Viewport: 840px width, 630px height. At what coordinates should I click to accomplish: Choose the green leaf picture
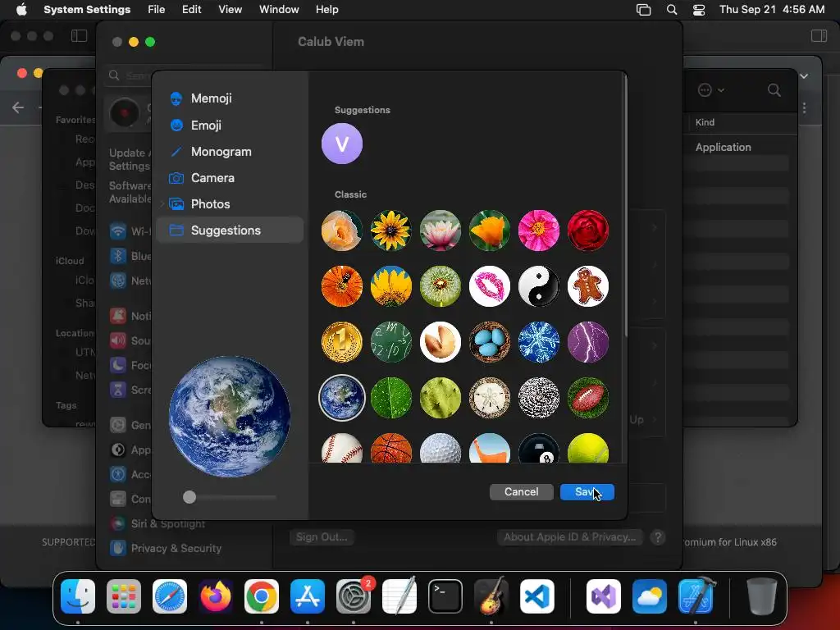391,398
